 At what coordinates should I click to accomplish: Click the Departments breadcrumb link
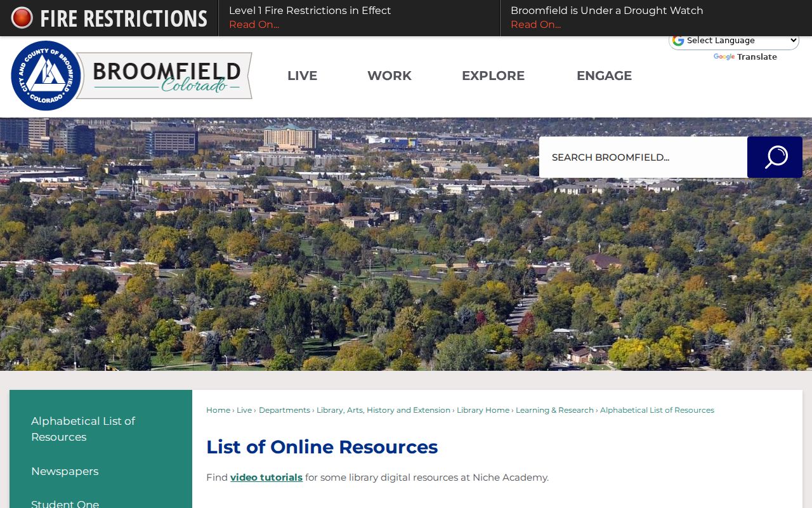[x=284, y=410]
